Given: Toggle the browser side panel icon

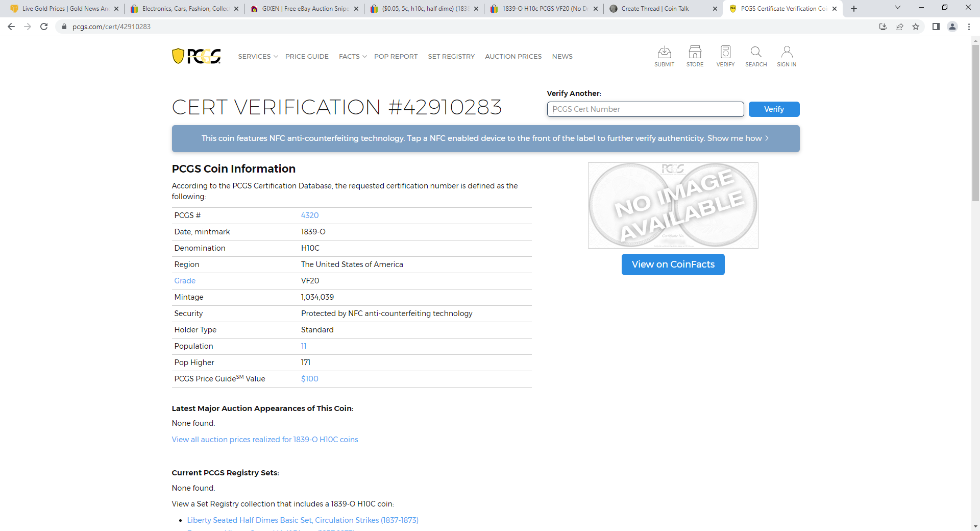Looking at the screenshot, I should [x=936, y=27].
